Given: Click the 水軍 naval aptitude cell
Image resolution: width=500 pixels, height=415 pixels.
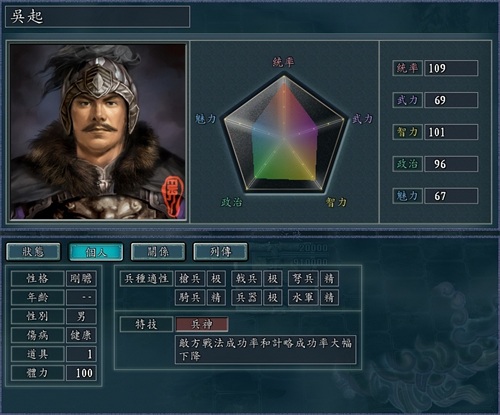Looking at the screenshot, I should [x=303, y=297].
